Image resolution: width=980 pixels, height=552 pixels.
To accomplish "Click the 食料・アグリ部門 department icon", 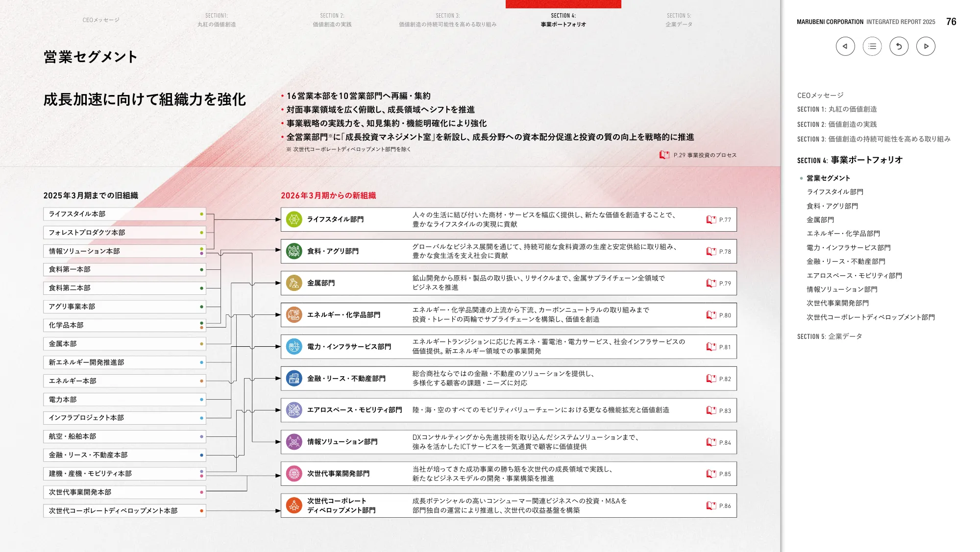I will click(x=294, y=251).
